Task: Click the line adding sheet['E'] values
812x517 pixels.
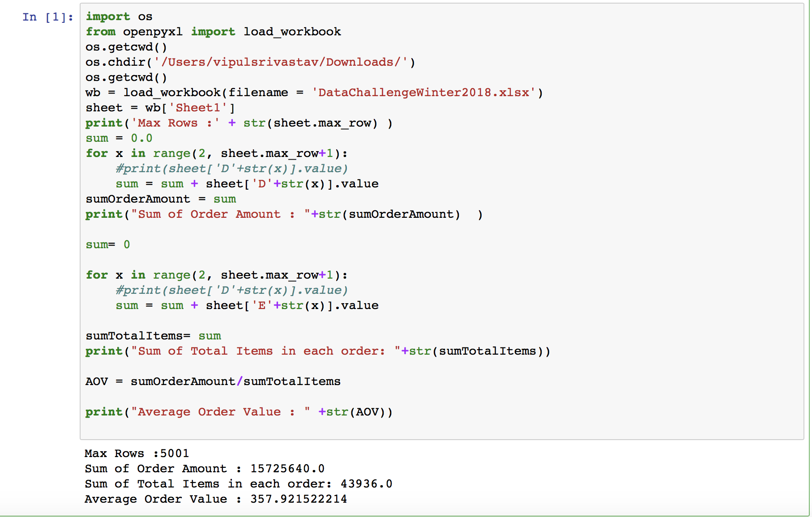Action: pos(247,305)
